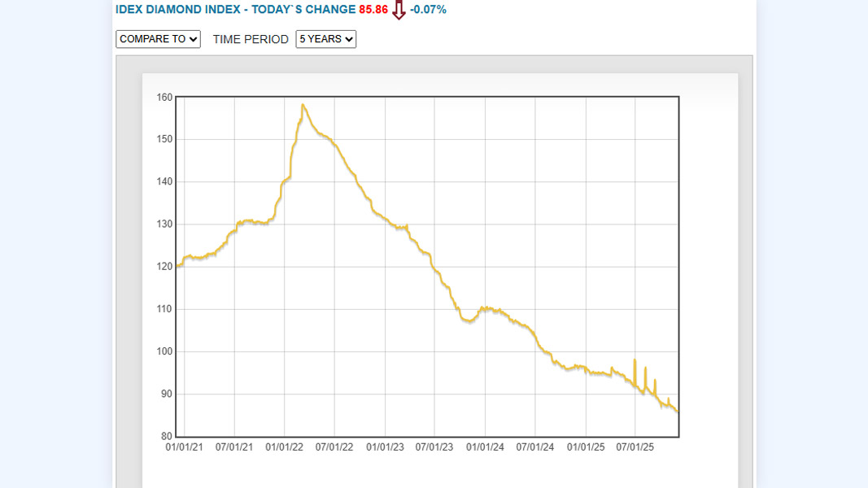Click the 100 y-axis label

coord(164,351)
